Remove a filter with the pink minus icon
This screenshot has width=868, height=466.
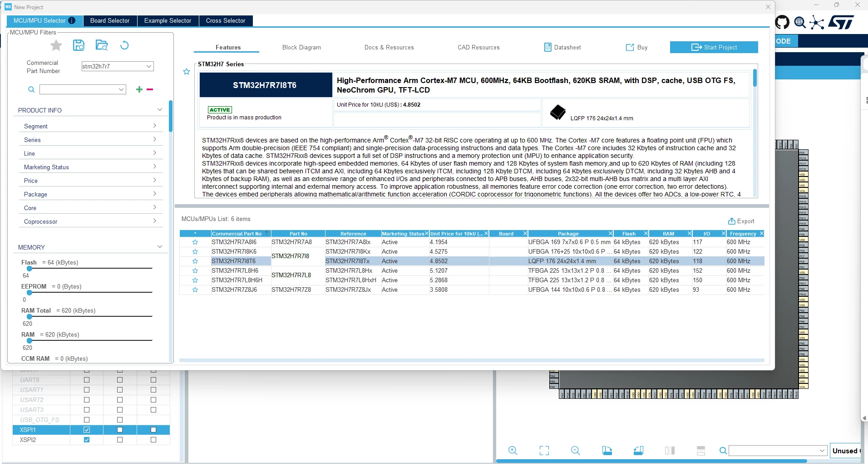coord(150,89)
